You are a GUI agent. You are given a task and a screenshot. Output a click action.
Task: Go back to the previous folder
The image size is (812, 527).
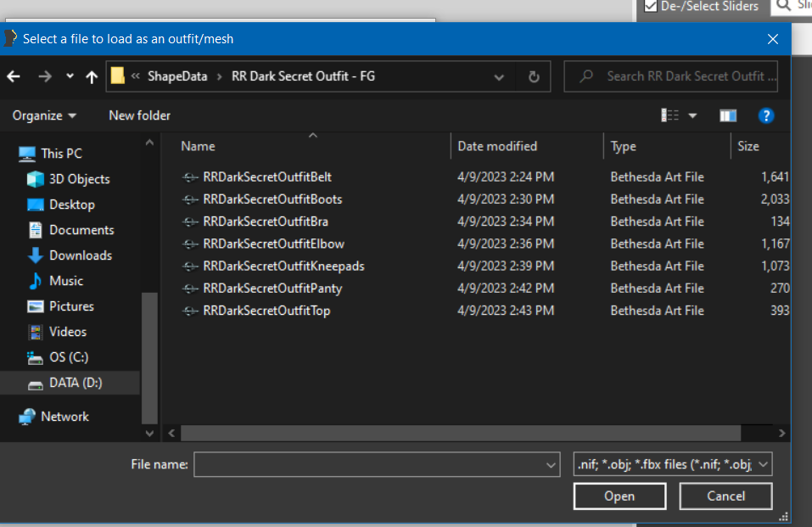(14, 76)
